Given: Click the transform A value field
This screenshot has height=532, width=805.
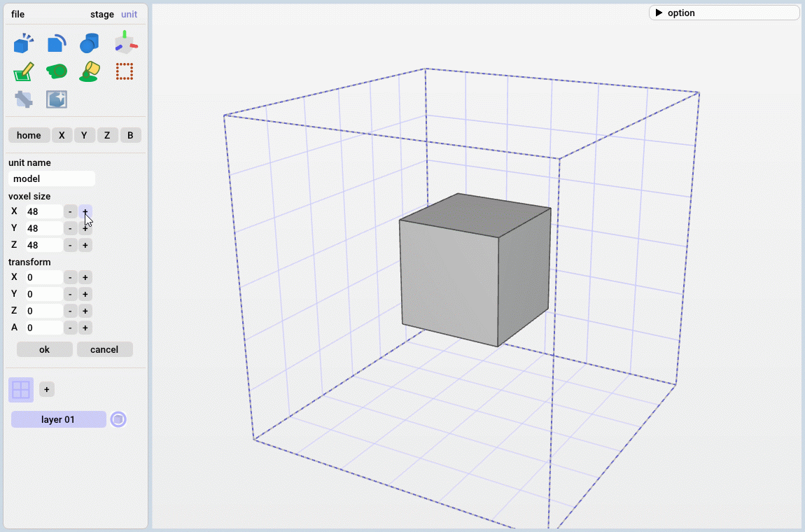Looking at the screenshot, I should (x=44, y=328).
